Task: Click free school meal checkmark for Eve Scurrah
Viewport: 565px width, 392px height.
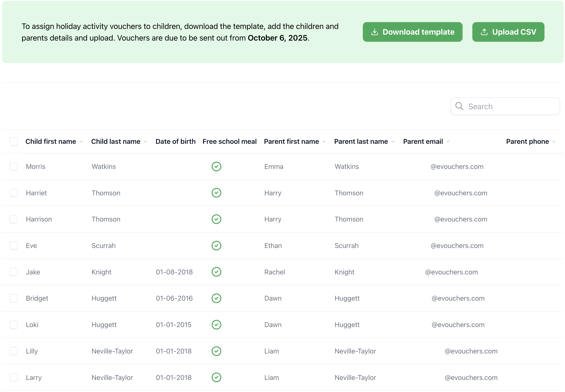Action: click(216, 245)
